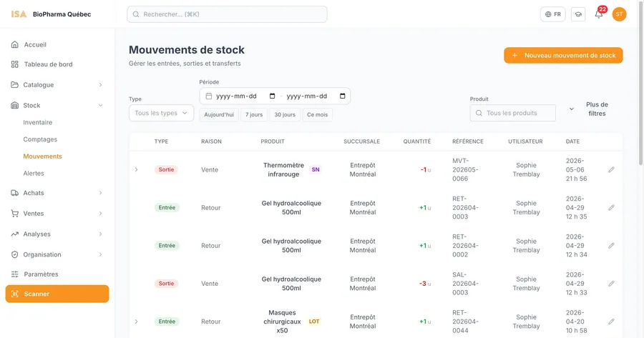Expand the Analyses menu chevron
The height and width of the screenshot is (338, 644).
coord(101,234)
